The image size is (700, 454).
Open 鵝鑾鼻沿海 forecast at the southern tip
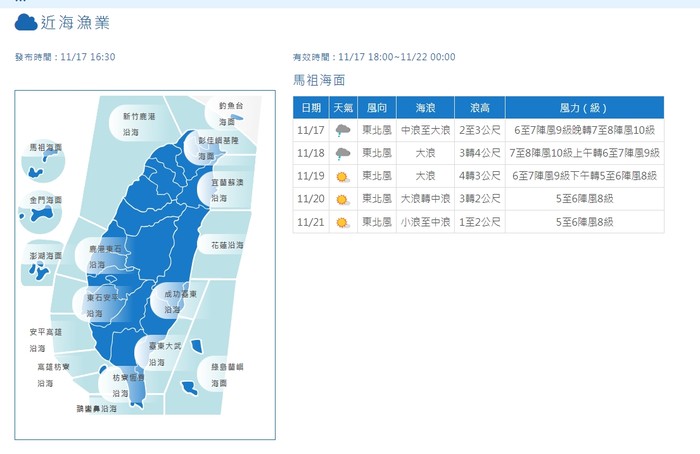[98, 409]
